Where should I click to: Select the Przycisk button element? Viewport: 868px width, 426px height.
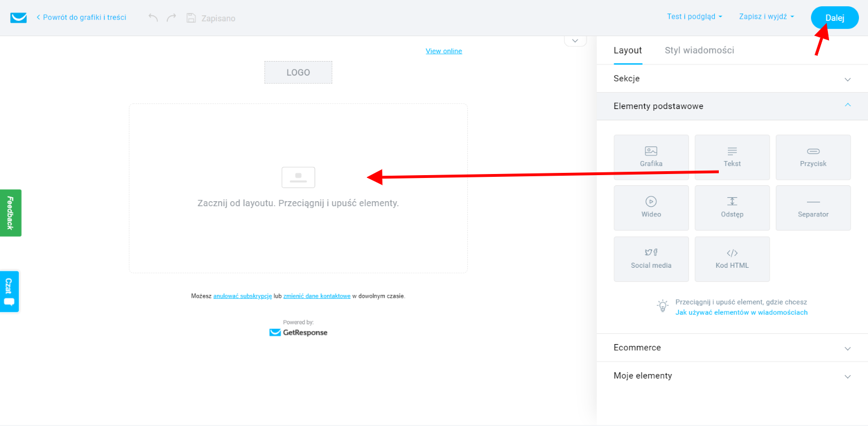[x=813, y=157]
